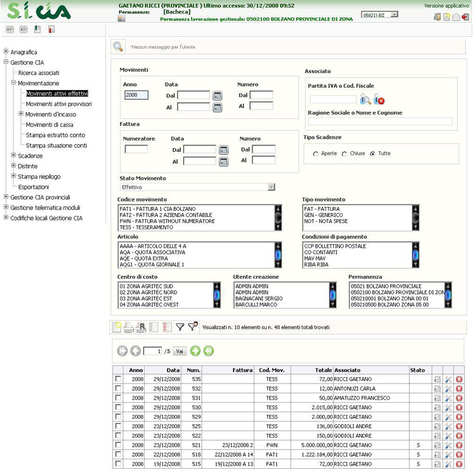Go to next page green arrow

click(x=195, y=351)
